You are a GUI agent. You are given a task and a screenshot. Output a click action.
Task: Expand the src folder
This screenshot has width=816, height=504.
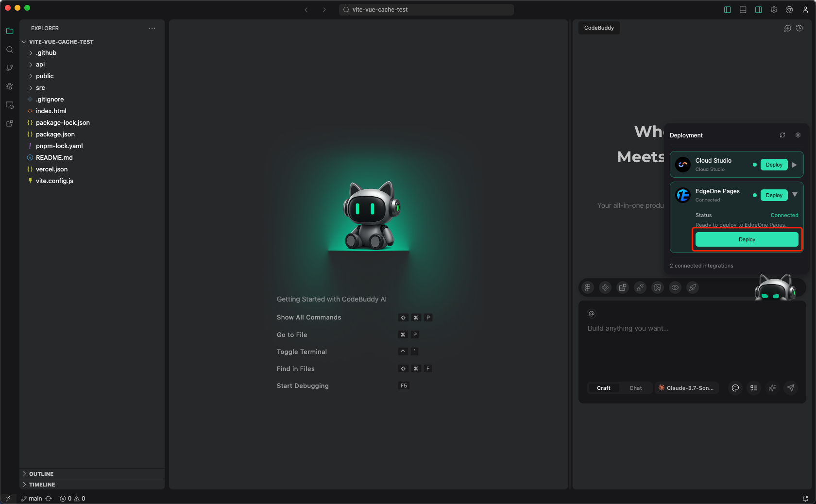(40, 88)
